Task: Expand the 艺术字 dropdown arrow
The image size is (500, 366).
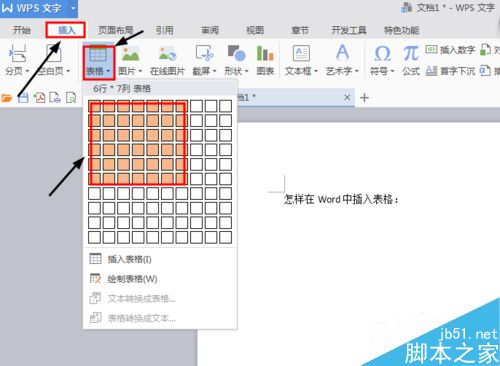Action: tap(356, 71)
